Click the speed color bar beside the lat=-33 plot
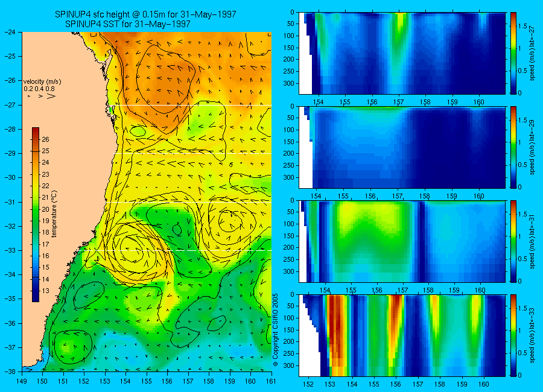 point(513,335)
